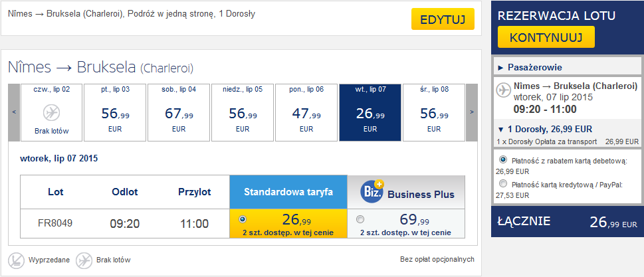
Task: Click the EDYTUJ button
Action: click(443, 19)
